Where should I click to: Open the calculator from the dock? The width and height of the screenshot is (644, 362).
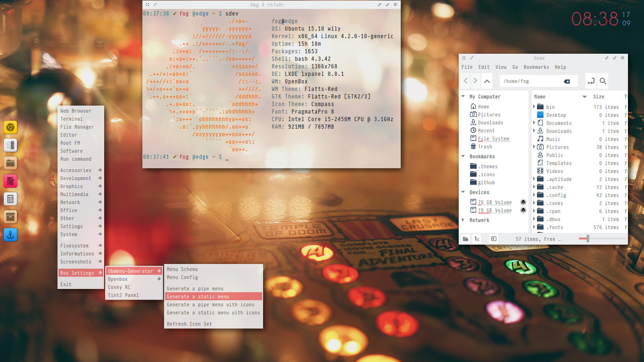point(10,198)
